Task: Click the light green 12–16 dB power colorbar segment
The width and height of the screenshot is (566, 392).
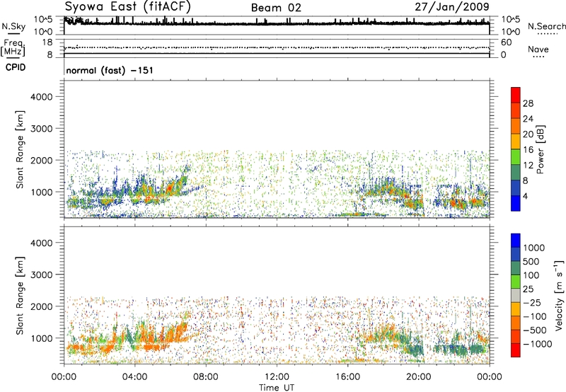Action: point(516,157)
